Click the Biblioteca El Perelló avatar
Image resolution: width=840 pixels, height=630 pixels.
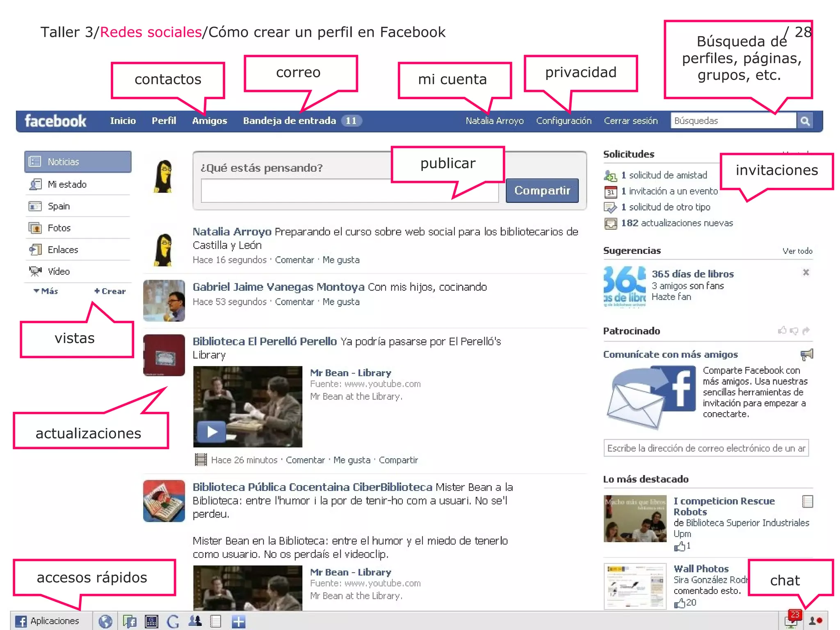(164, 355)
